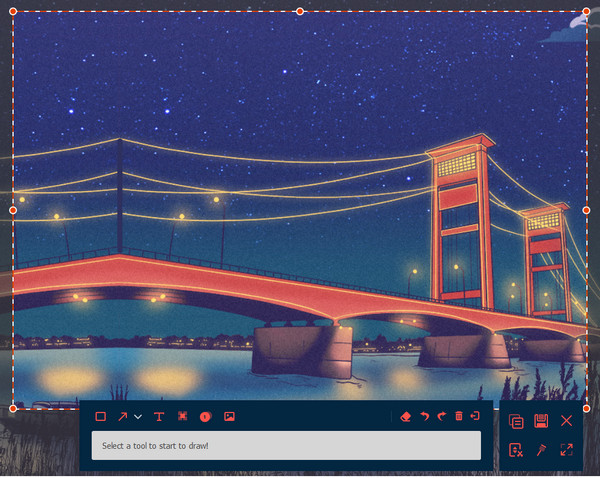This screenshot has width=600, height=478.
Task: Select the eraser tool
Action: (405, 416)
